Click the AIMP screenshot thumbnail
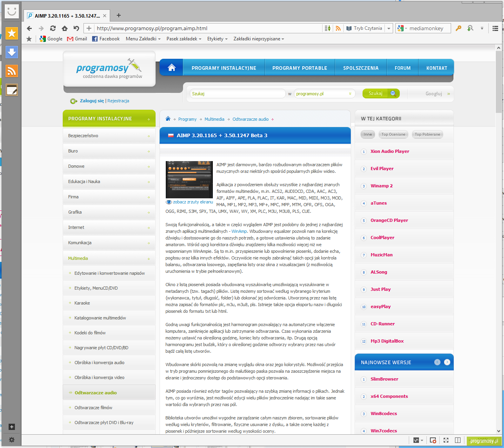The height and width of the screenshot is (448, 504). point(189,180)
